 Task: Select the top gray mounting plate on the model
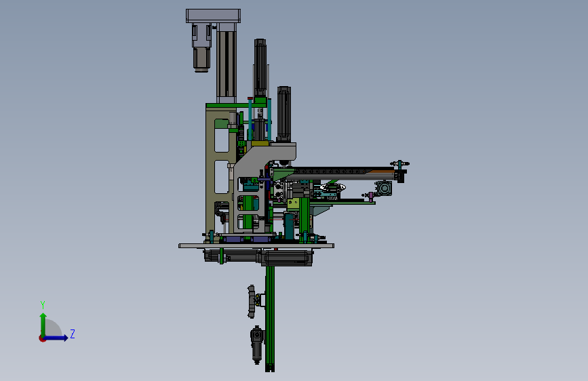[213, 16]
